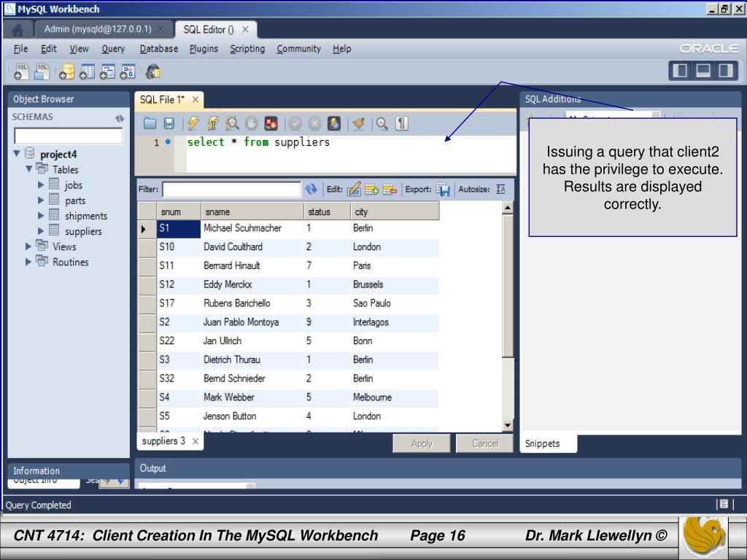
Task: Click the schema search input field
Action: (68, 136)
